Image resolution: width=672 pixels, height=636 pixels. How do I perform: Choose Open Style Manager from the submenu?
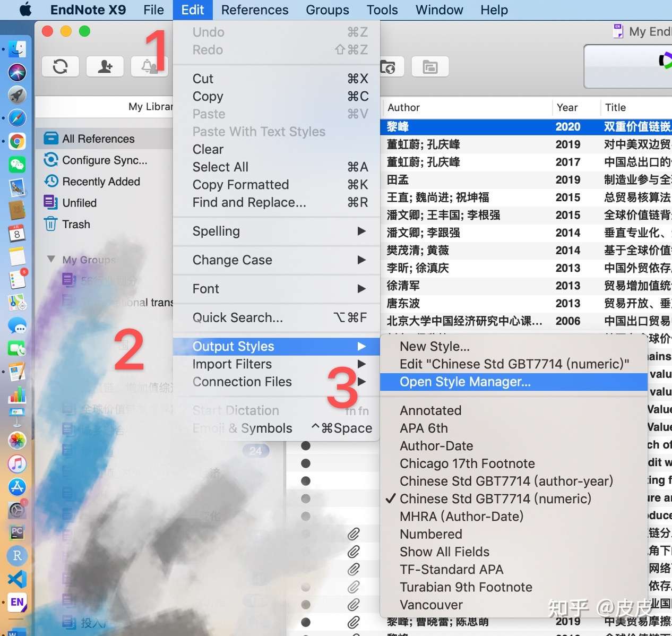click(x=465, y=381)
